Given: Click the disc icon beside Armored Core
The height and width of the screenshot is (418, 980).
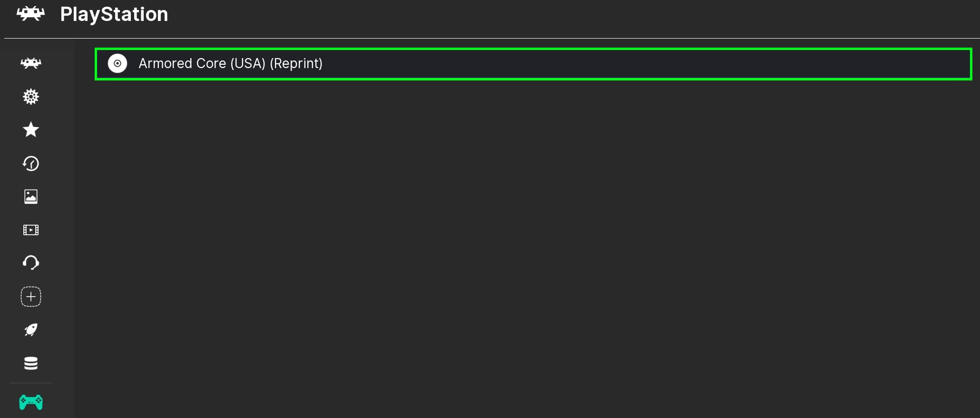Looking at the screenshot, I should (x=118, y=63).
